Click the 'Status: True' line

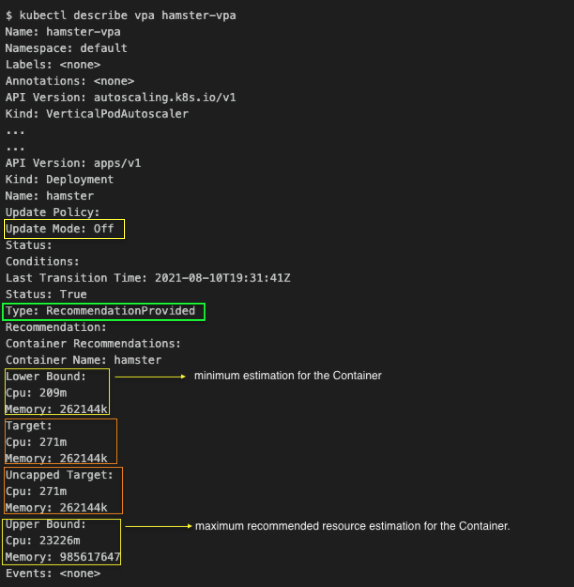[x=46, y=294]
